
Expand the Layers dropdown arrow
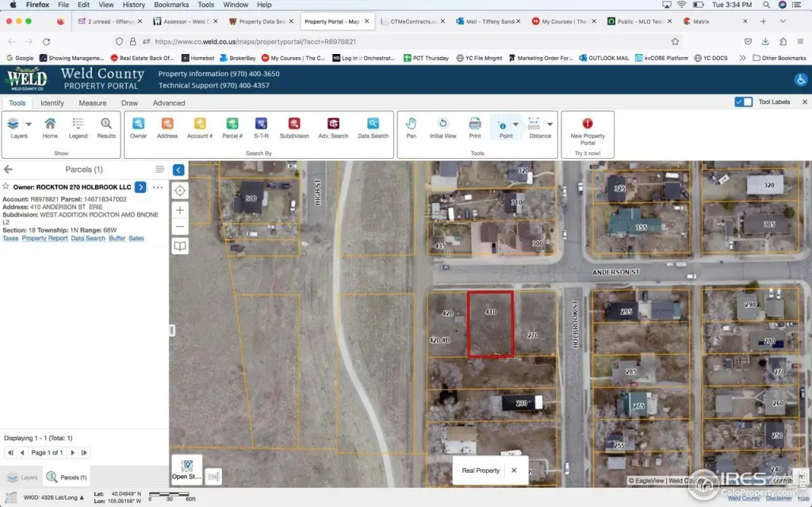pyautogui.click(x=29, y=125)
